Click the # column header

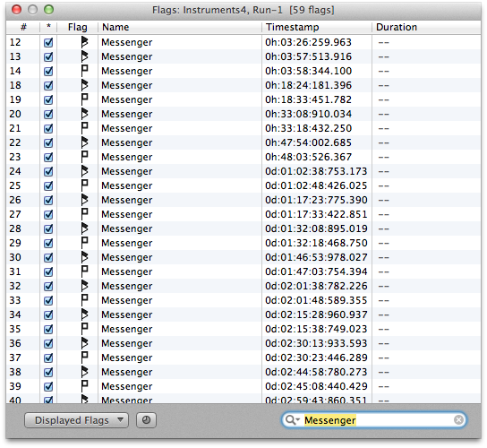[x=23, y=28]
